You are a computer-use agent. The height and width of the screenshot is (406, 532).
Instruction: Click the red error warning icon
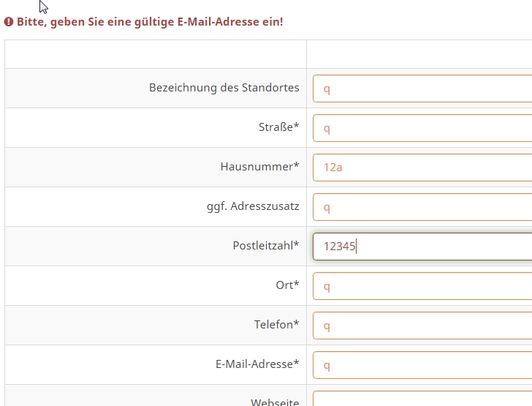pyautogui.click(x=9, y=22)
